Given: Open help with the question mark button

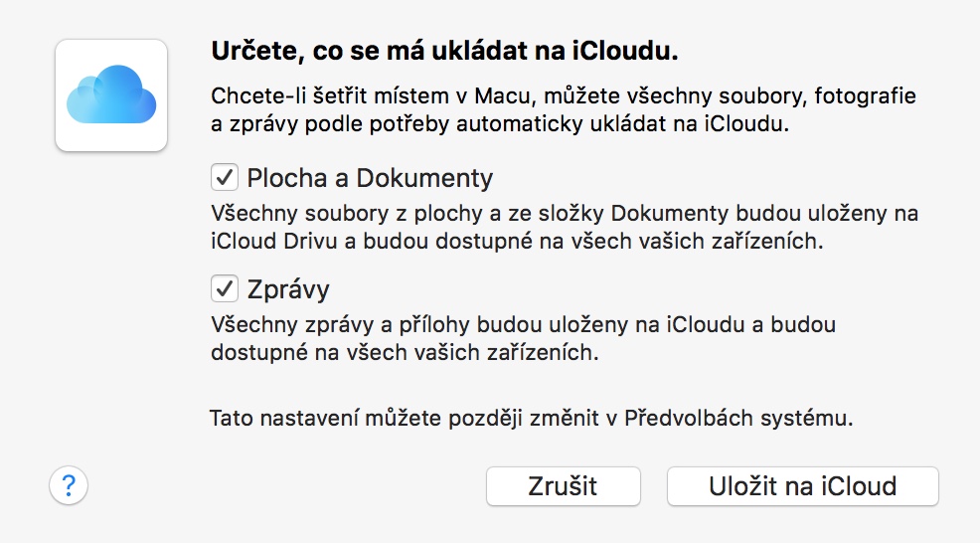Looking at the screenshot, I should [x=69, y=485].
